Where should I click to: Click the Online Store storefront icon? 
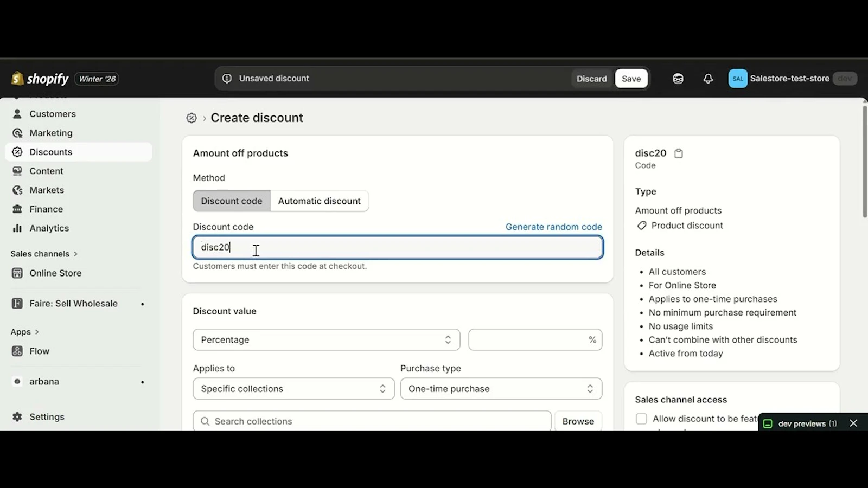[17, 273]
